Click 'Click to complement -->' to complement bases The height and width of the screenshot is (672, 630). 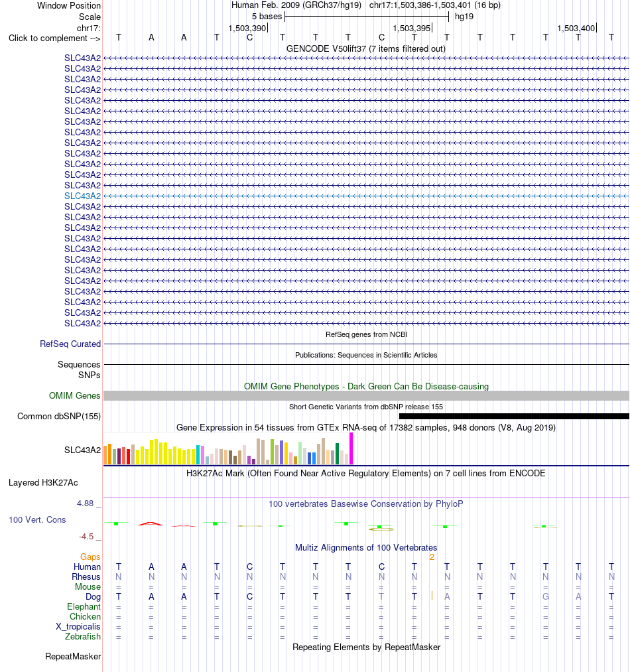pyautogui.click(x=54, y=38)
